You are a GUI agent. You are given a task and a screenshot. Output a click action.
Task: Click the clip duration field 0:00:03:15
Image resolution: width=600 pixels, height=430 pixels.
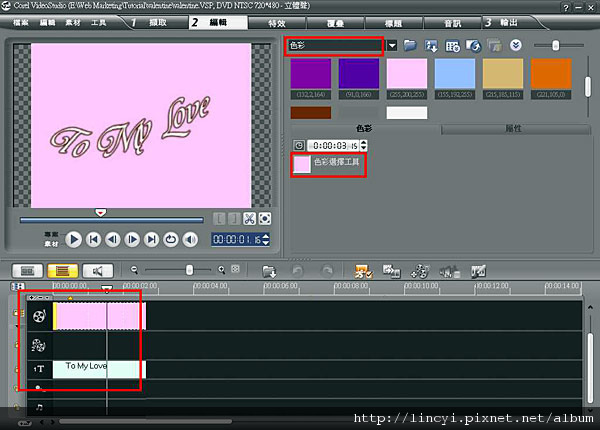[x=334, y=146]
